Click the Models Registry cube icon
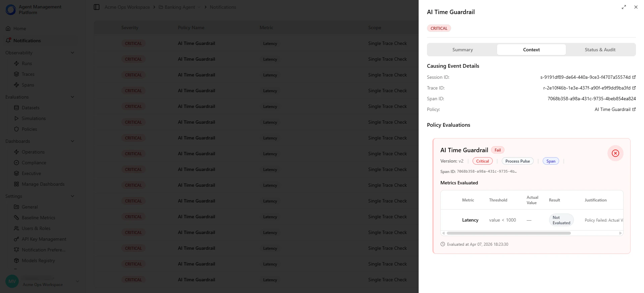 pyautogui.click(x=16, y=260)
